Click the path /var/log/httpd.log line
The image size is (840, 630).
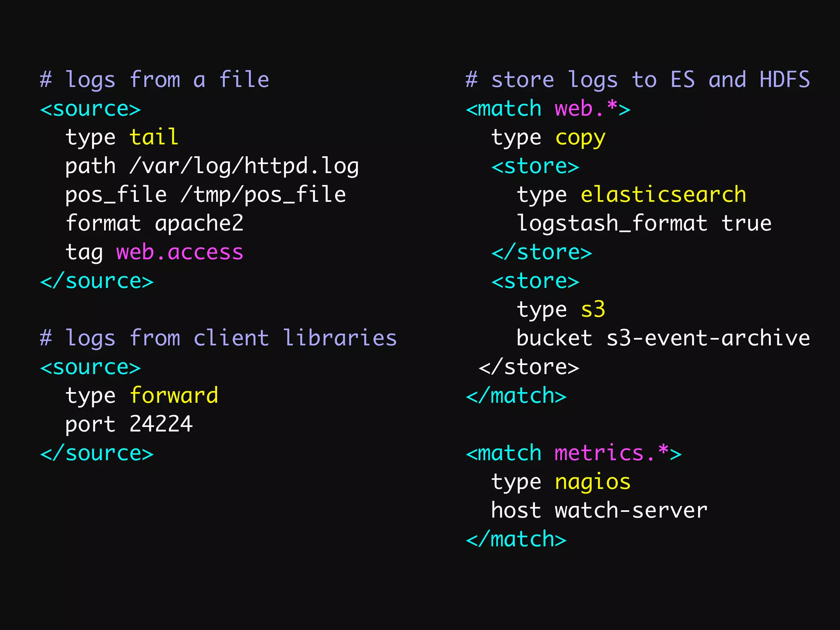(x=212, y=166)
